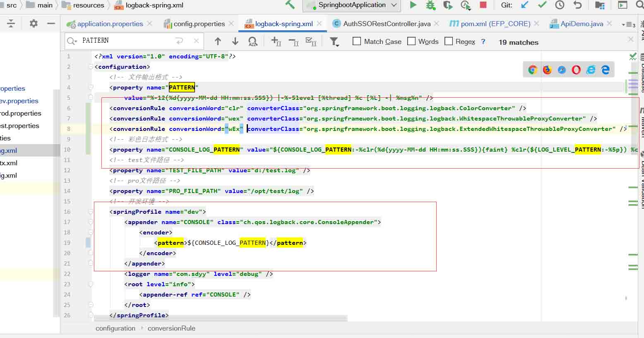The height and width of the screenshot is (338, 644).
Task: Jump to next search occurrence arrow
Action: [235, 41]
